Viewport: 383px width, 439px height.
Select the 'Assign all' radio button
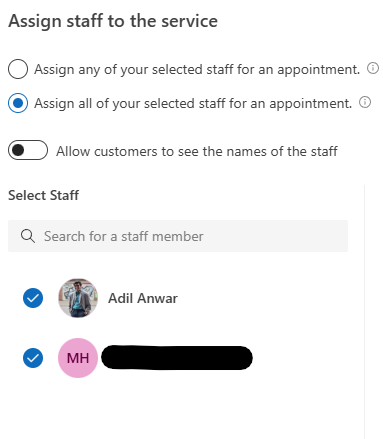(x=18, y=103)
